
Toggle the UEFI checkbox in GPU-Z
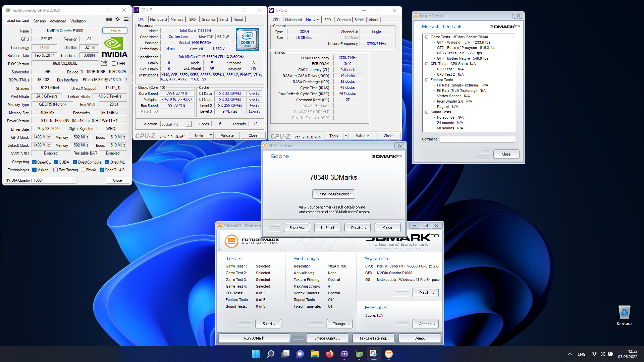click(x=114, y=64)
